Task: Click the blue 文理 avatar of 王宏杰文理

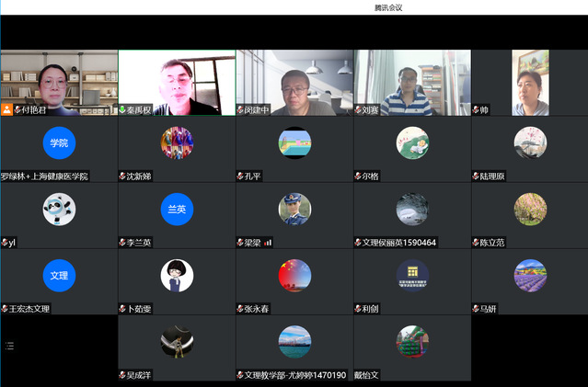Action: tap(59, 275)
